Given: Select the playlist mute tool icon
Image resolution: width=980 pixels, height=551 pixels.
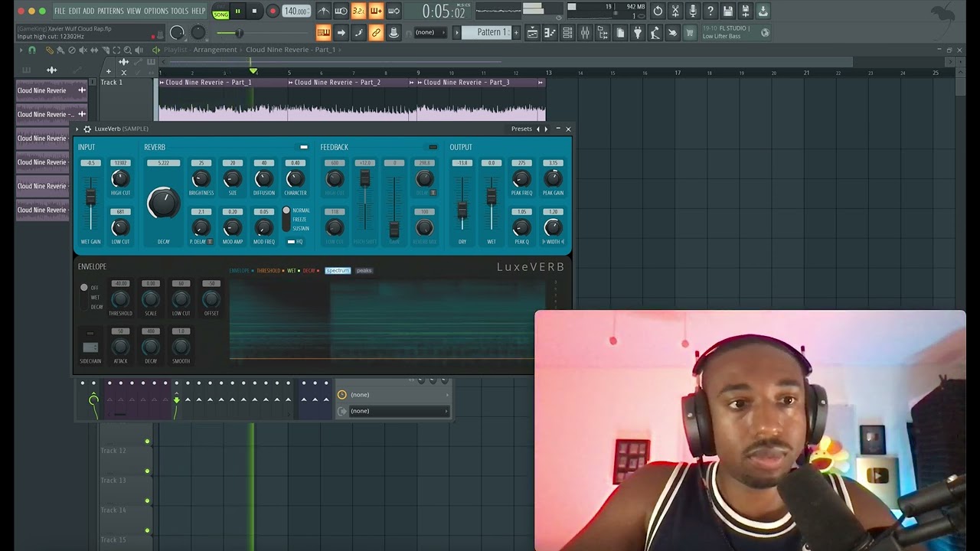Looking at the screenshot, I should (x=83, y=51).
